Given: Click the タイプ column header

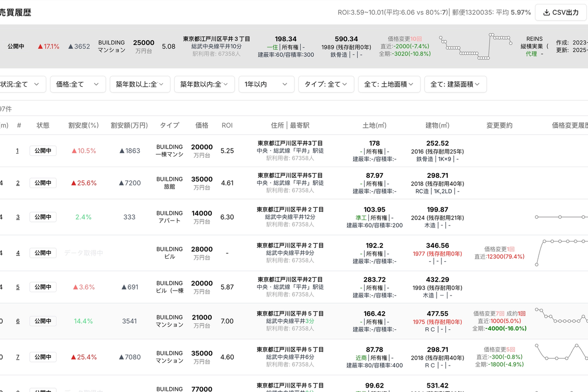Looking at the screenshot, I should [x=170, y=125].
